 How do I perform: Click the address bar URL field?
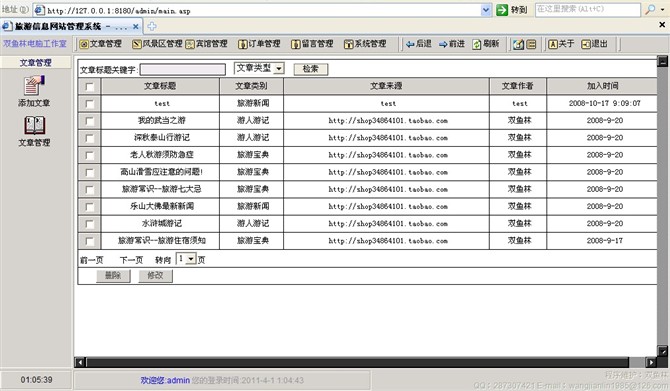pos(263,10)
